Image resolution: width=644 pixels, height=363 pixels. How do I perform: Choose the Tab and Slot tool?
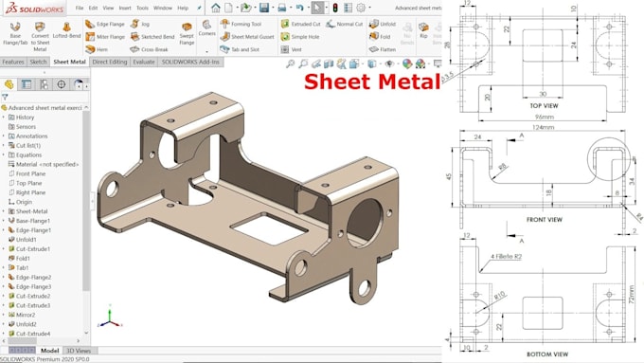[x=240, y=49]
